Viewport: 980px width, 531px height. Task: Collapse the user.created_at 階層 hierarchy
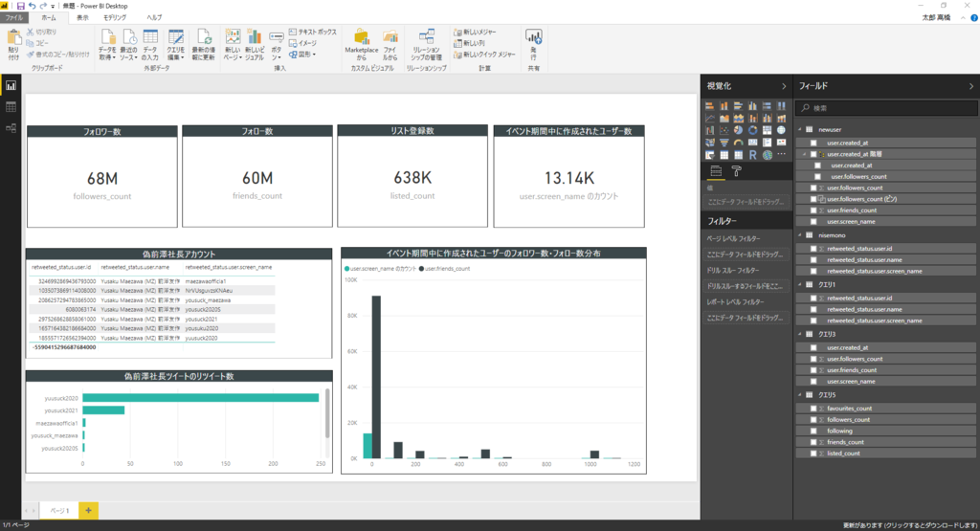(805, 154)
